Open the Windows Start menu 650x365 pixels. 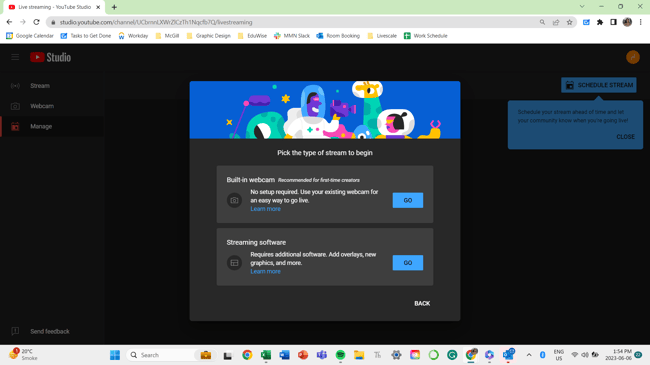coord(115,355)
